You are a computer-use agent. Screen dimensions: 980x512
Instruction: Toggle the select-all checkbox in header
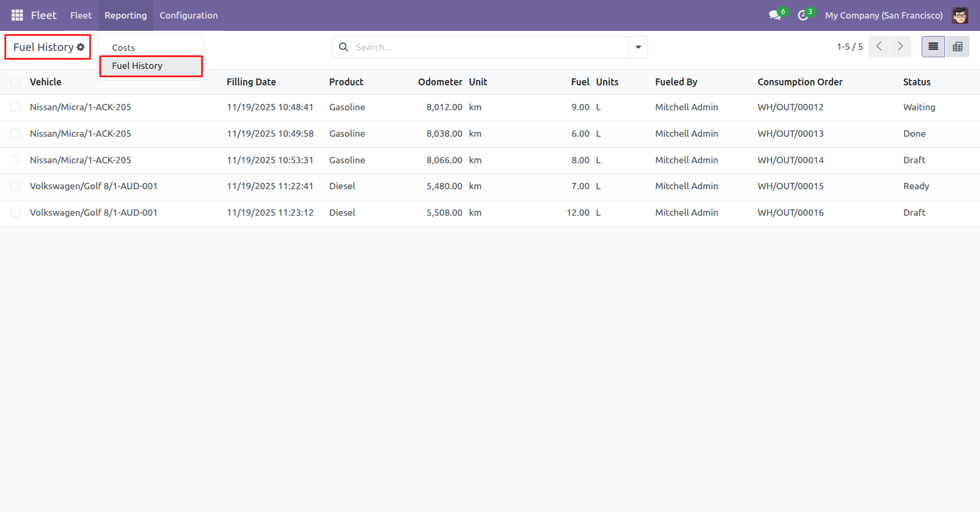[15, 82]
